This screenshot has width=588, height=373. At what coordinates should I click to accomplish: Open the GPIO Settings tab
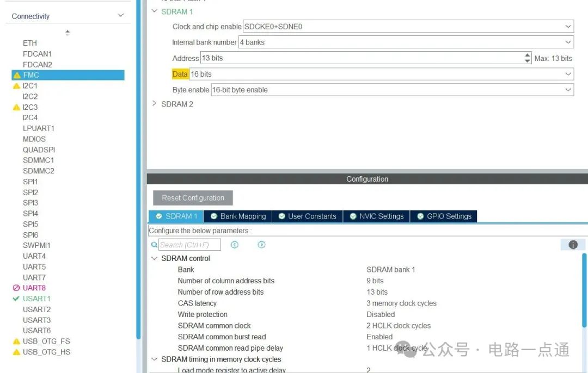click(x=444, y=216)
